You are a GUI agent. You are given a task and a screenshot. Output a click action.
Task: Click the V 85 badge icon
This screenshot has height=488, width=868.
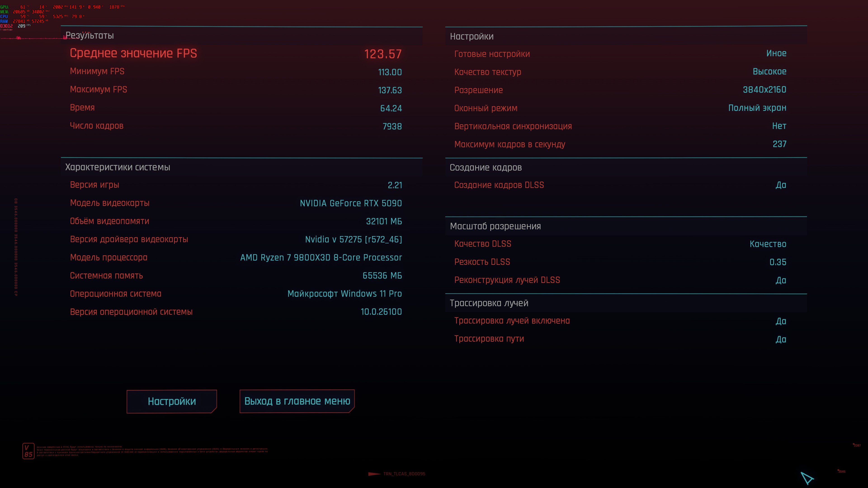click(28, 451)
